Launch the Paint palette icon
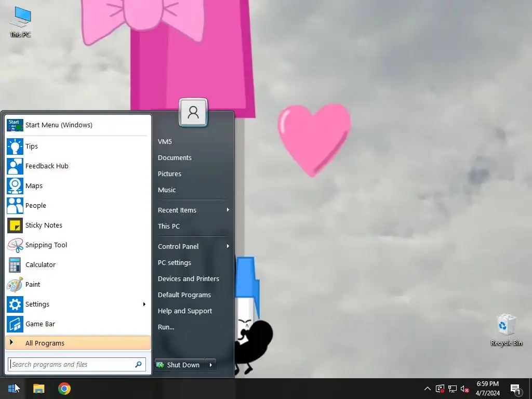Viewport: 532px width, 399px height. [x=15, y=284]
